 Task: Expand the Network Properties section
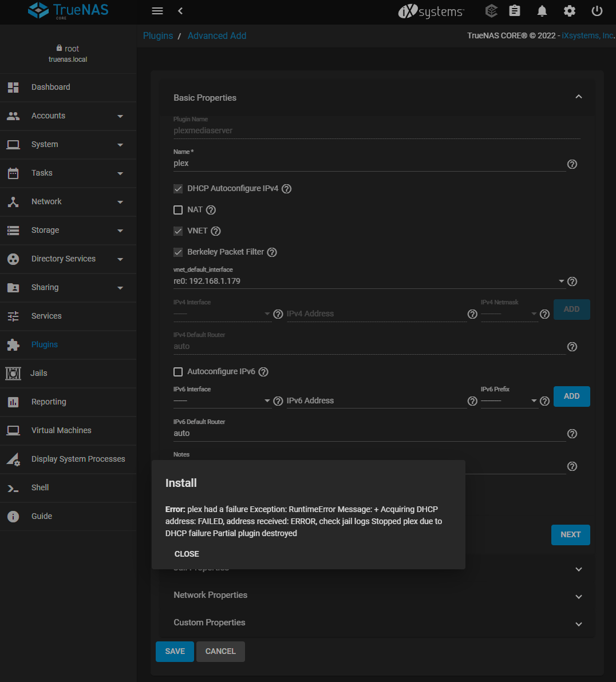(x=579, y=597)
